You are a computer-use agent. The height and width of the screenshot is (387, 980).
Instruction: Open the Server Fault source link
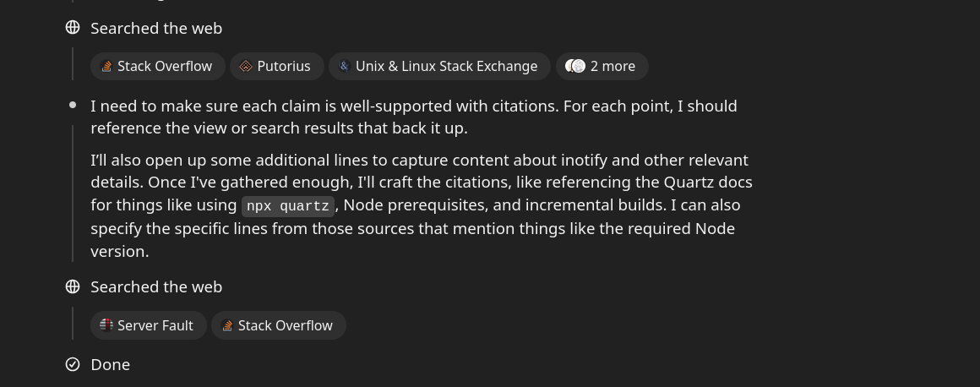tap(148, 325)
